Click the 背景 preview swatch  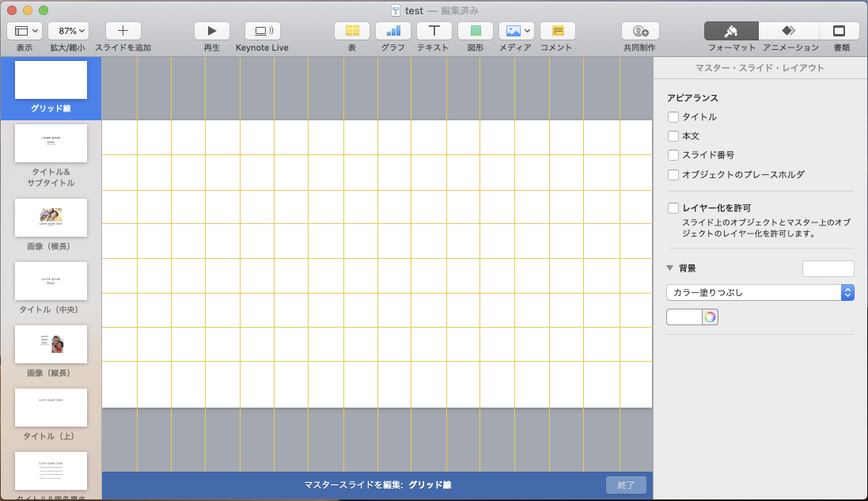(x=828, y=268)
